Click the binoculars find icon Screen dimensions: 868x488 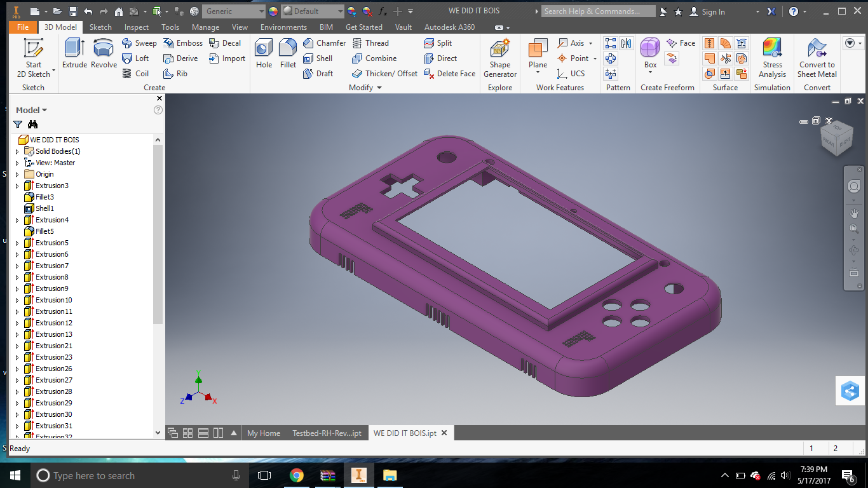[x=33, y=125]
